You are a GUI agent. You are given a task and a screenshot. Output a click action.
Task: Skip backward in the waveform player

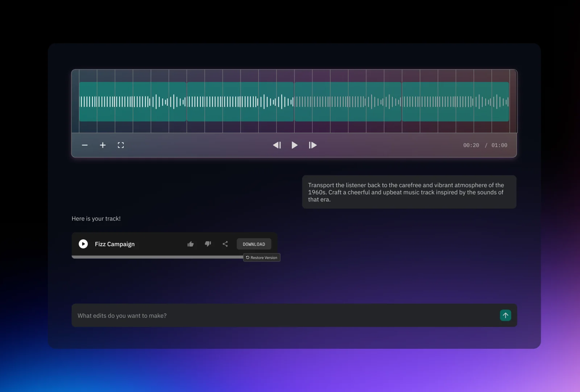pyautogui.click(x=277, y=145)
